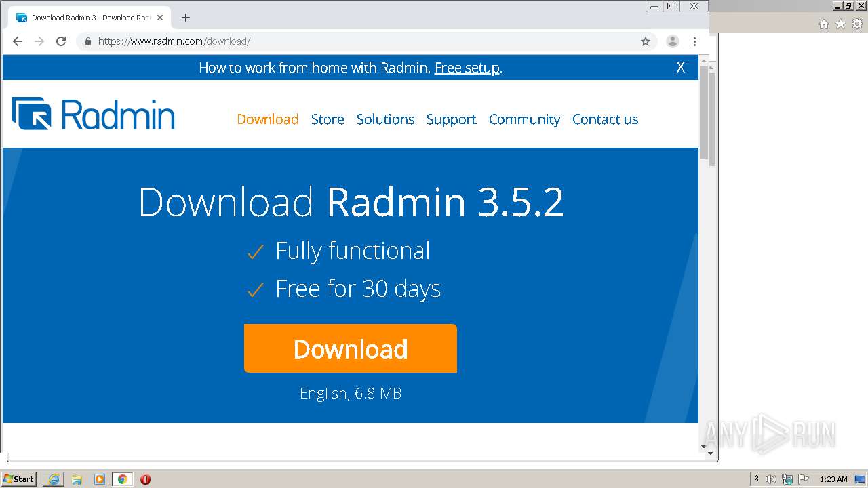Open the Community menu item
The width and height of the screenshot is (868, 488).
pyautogui.click(x=524, y=120)
